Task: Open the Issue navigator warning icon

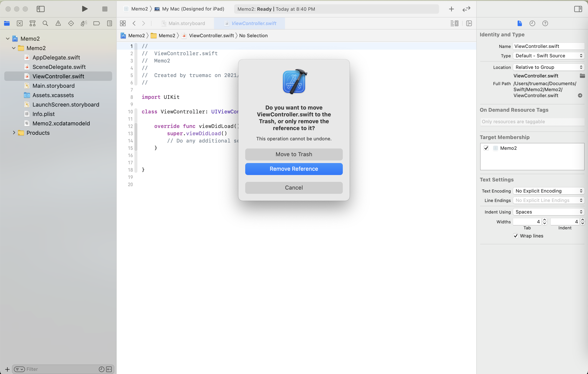Action: (58, 23)
